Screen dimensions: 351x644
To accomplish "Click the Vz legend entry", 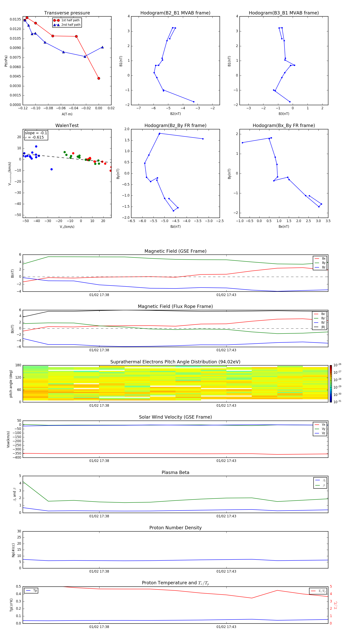I will [x=320, y=433].
